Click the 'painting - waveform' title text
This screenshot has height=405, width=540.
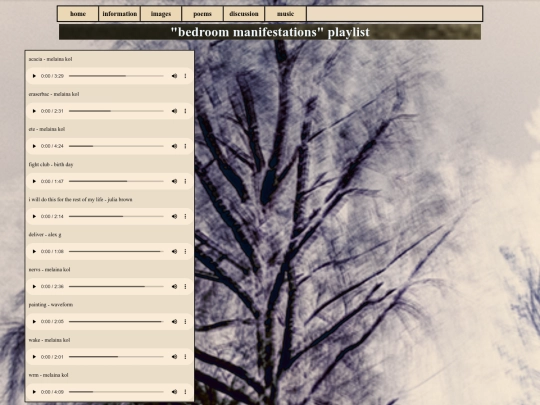(x=51, y=305)
